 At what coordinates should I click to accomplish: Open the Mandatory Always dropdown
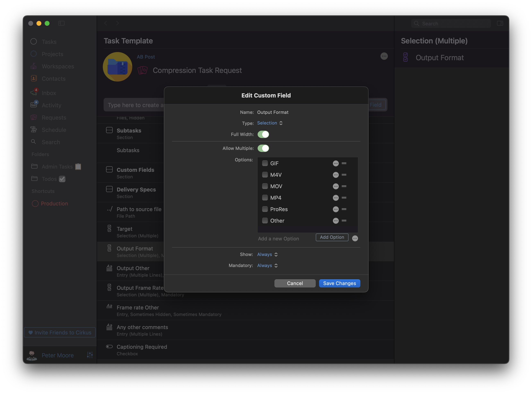coord(267,265)
